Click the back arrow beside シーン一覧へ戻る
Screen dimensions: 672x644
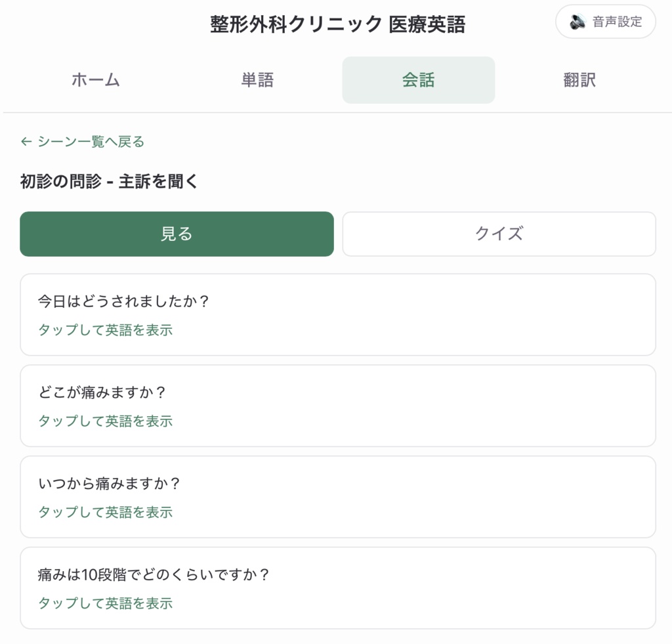tap(26, 142)
